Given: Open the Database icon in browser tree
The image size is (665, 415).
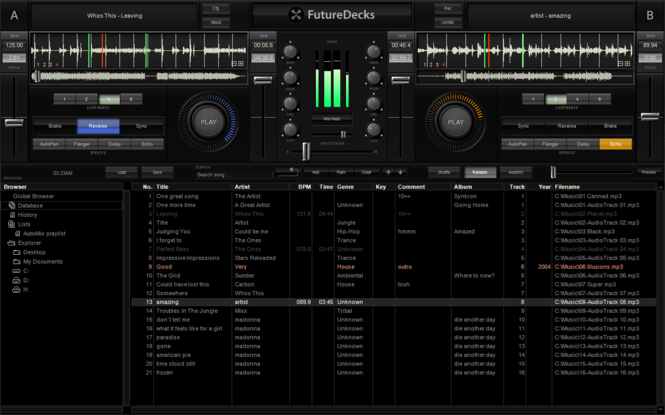Looking at the screenshot, I should coord(12,205).
